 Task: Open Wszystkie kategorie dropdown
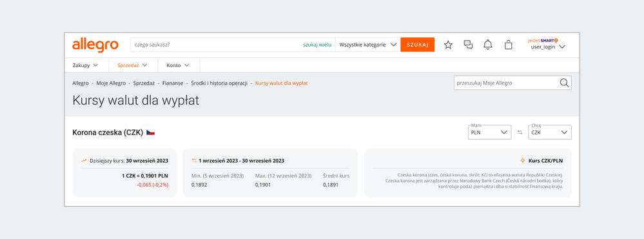tap(367, 45)
